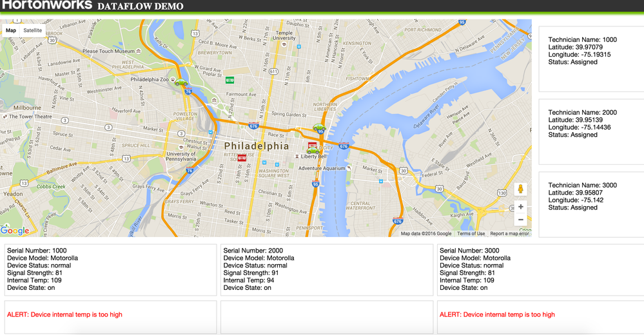Click the Philadelphia city label on map
Image resolution: width=644 pixels, height=335 pixels.
[x=257, y=146]
